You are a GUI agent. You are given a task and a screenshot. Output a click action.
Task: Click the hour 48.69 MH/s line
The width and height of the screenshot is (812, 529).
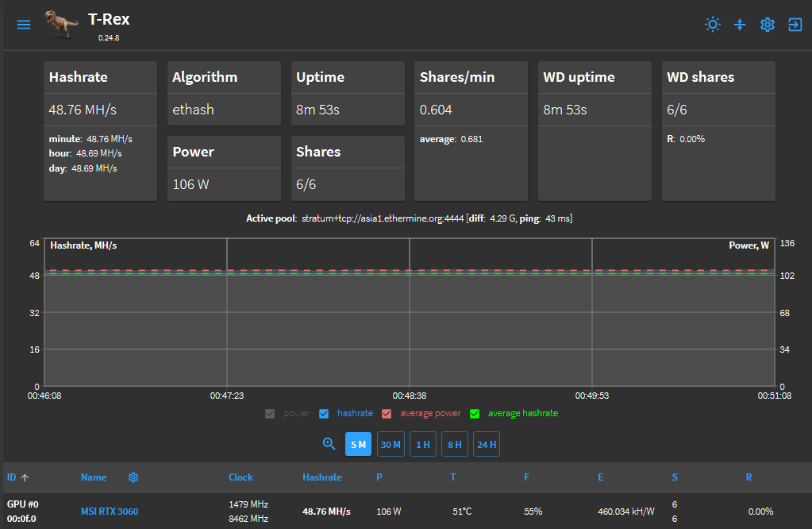pos(85,153)
